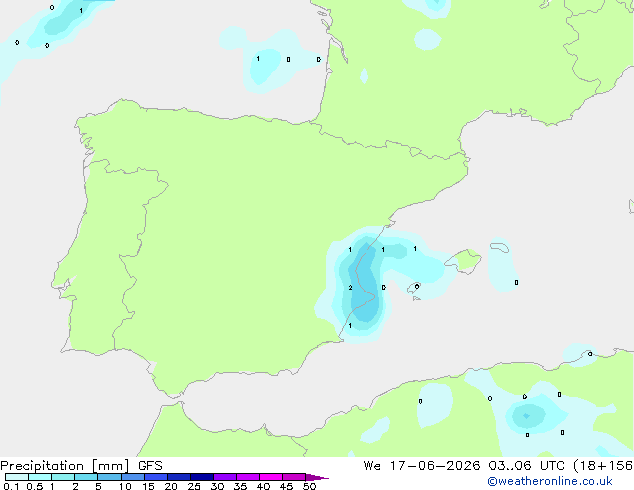Click the '0.1' legend scale label

click(11, 486)
